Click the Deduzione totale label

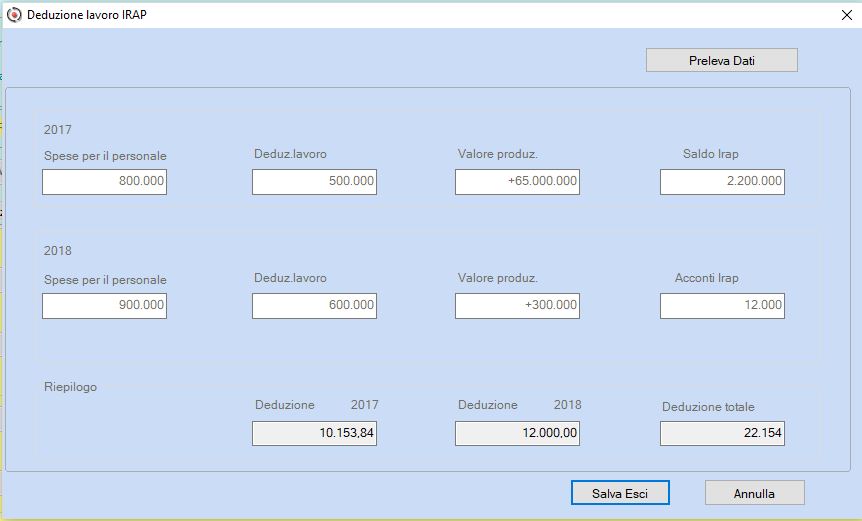pos(708,407)
